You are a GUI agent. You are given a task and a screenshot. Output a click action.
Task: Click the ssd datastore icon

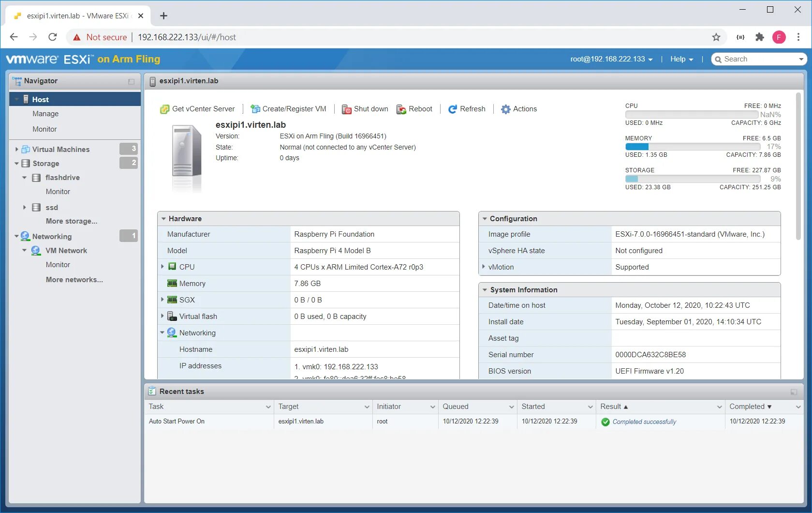(x=36, y=207)
